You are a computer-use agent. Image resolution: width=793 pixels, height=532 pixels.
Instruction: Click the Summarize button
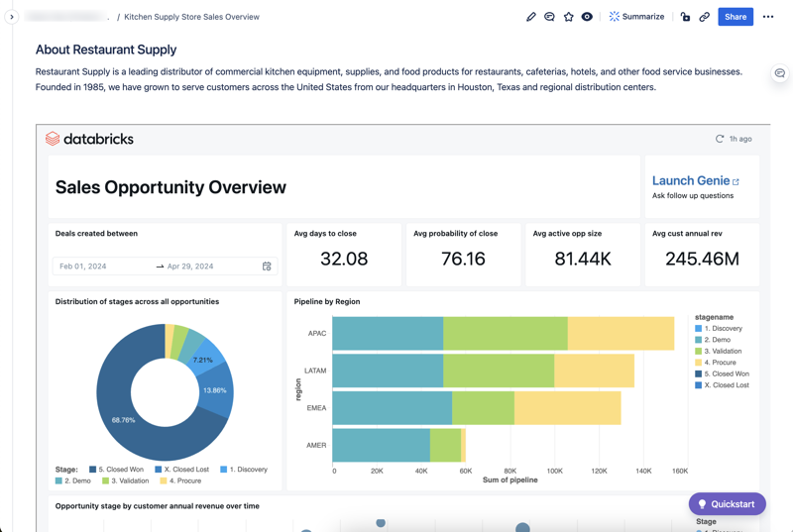(x=636, y=17)
